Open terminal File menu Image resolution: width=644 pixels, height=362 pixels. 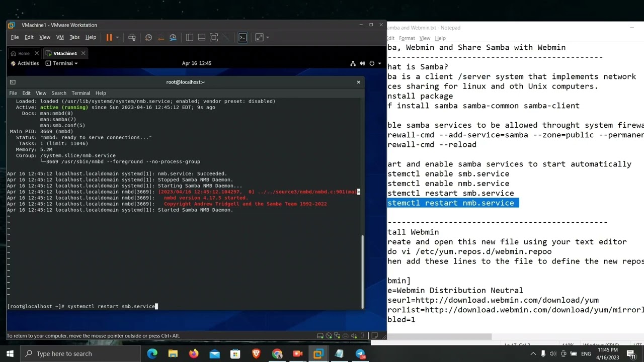coord(13,93)
